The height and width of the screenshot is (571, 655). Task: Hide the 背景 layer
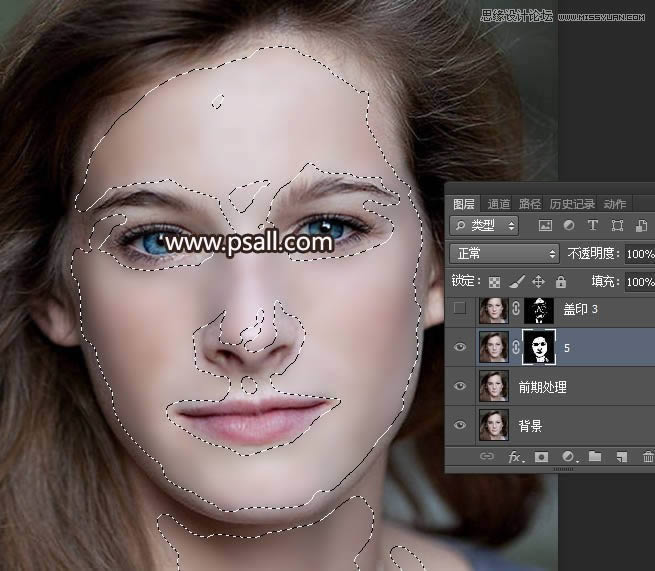(460, 426)
